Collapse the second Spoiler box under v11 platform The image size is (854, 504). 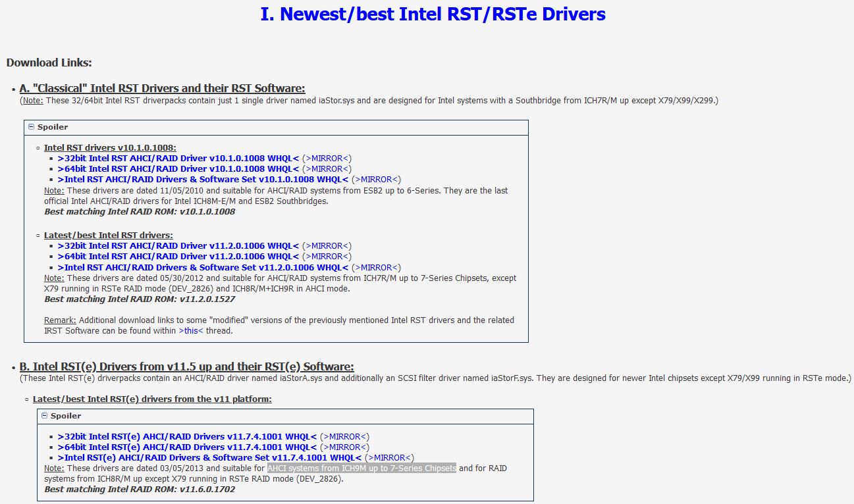coord(45,416)
